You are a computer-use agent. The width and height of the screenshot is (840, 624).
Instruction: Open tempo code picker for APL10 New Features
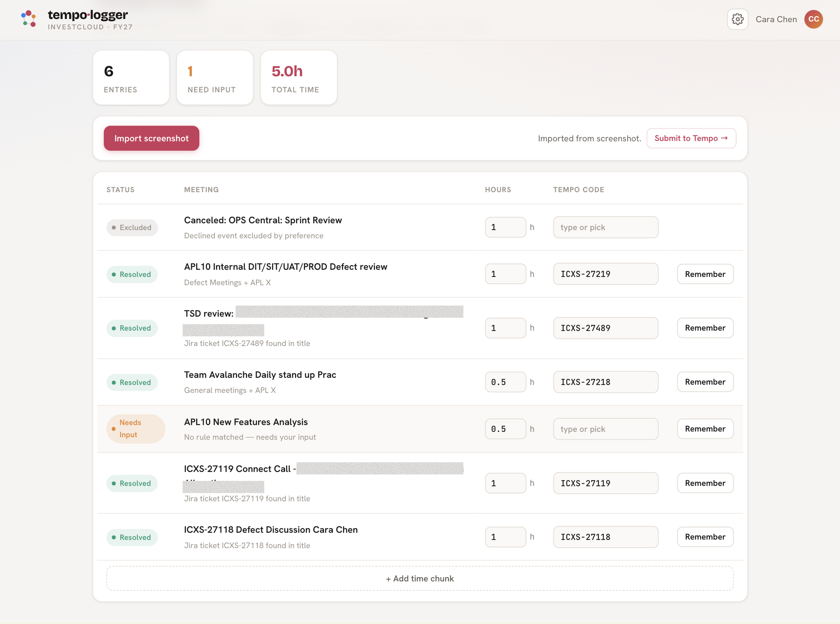click(605, 429)
